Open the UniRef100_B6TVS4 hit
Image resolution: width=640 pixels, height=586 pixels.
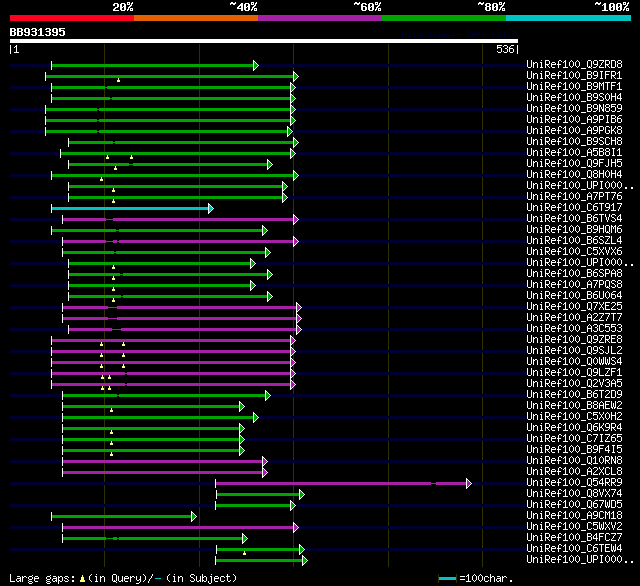pos(574,219)
